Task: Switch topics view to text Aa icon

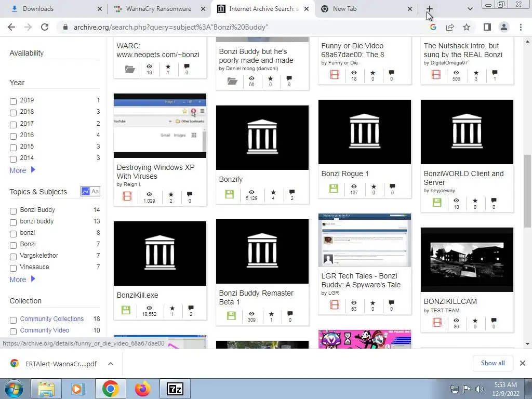Action: pos(95,191)
